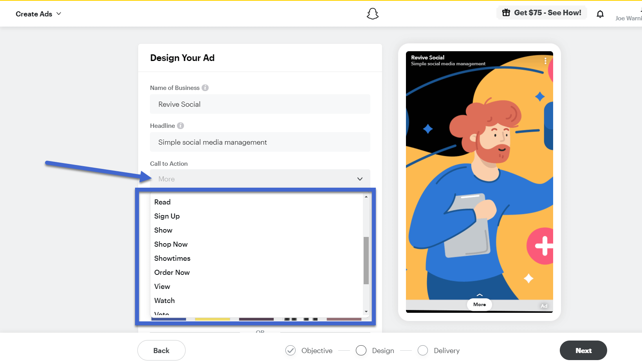Toggle the Call to Action dropdown

point(260,179)
